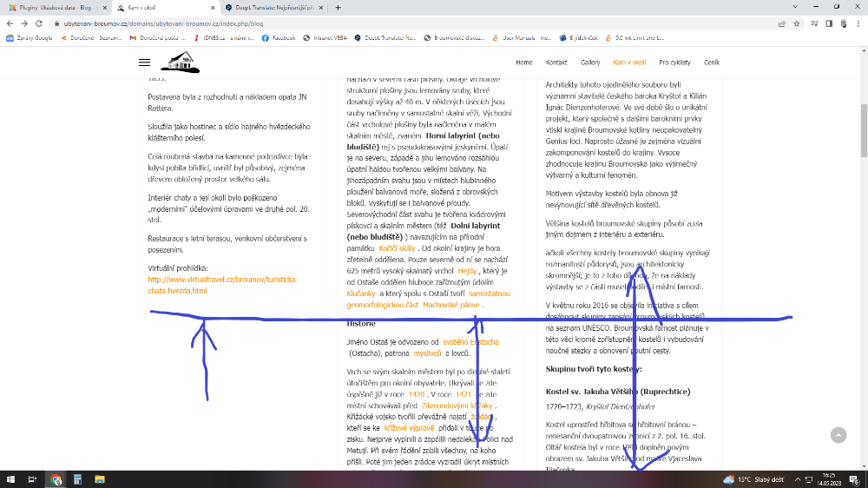The width and height of the screenshot is (868, 488).
Task: Open Gallery in site navigation
Action: [x=590, y=63]
